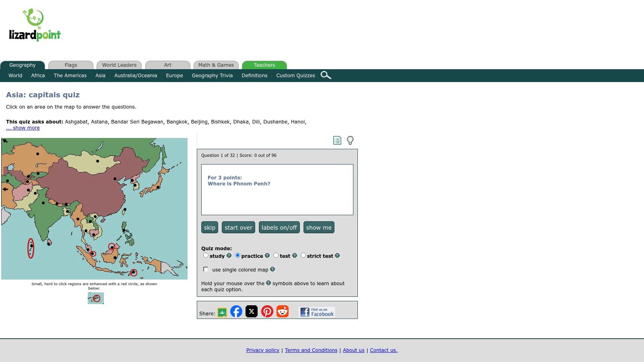Switch to the Flags tab

click(x=71, y=65)
